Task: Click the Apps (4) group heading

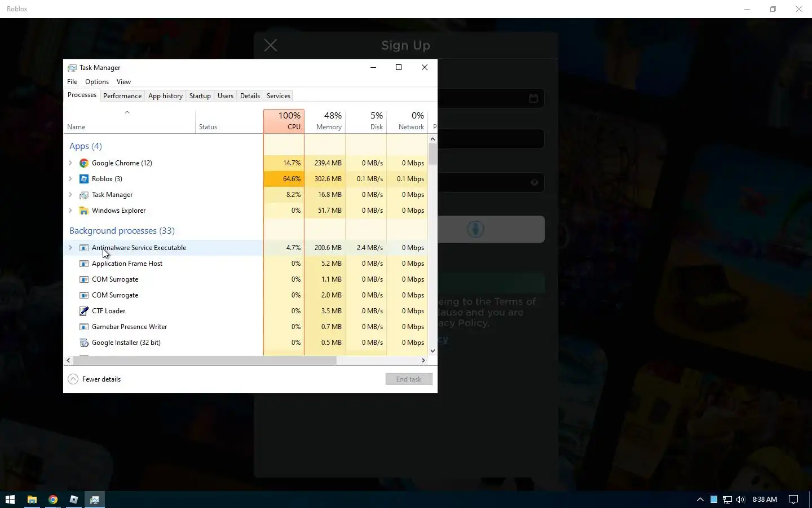Action: [86, 146]
